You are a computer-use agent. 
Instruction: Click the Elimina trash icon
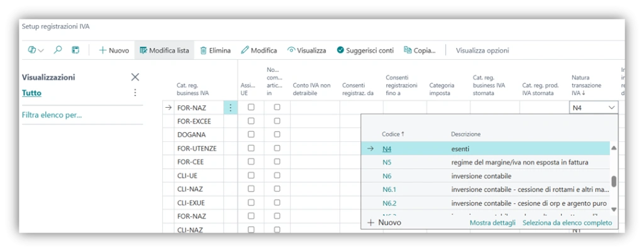(x=204, y=50)
